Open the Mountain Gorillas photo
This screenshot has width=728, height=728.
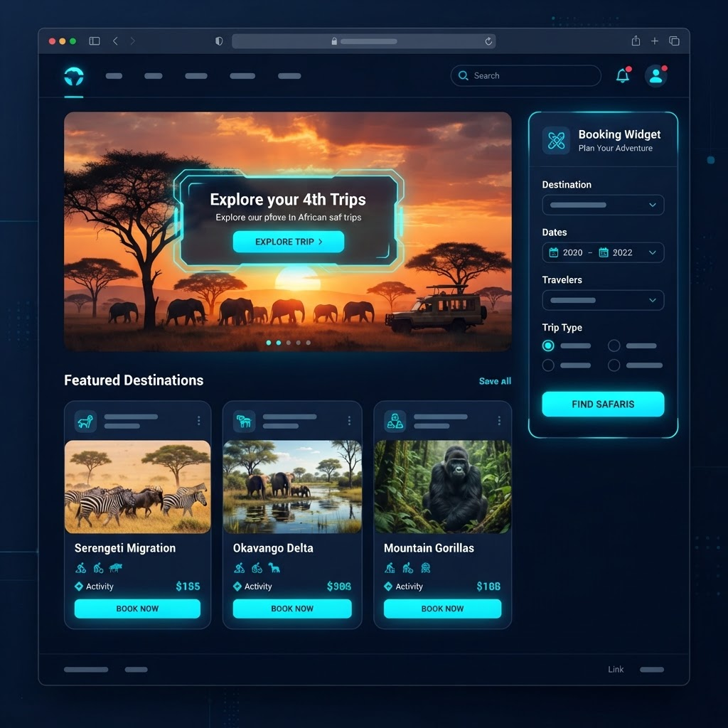pos(442,486)
